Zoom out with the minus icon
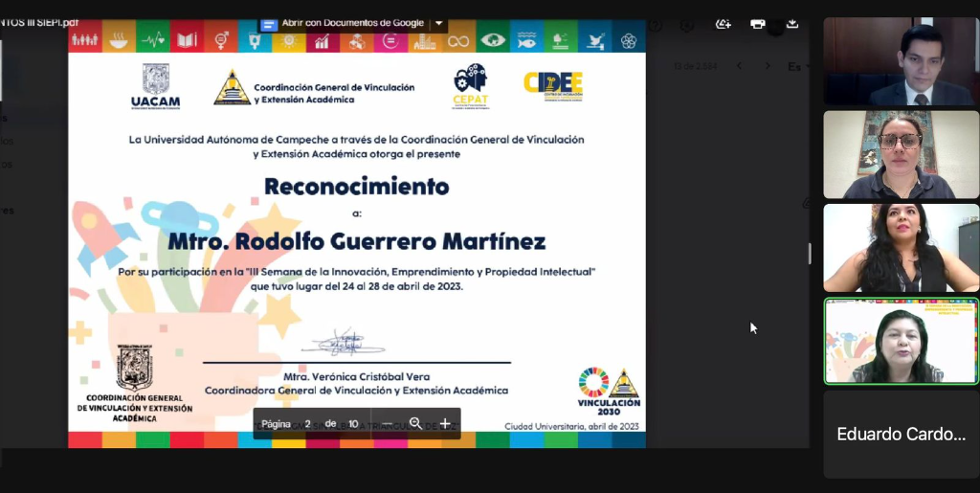The width and height of the screenshot is (980, 493). click(388, 424)
